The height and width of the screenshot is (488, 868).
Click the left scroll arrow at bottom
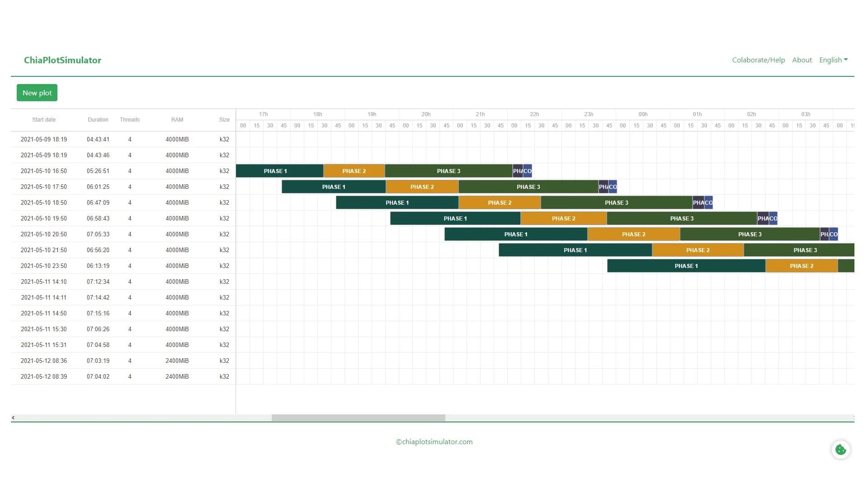tap(14, 418)
